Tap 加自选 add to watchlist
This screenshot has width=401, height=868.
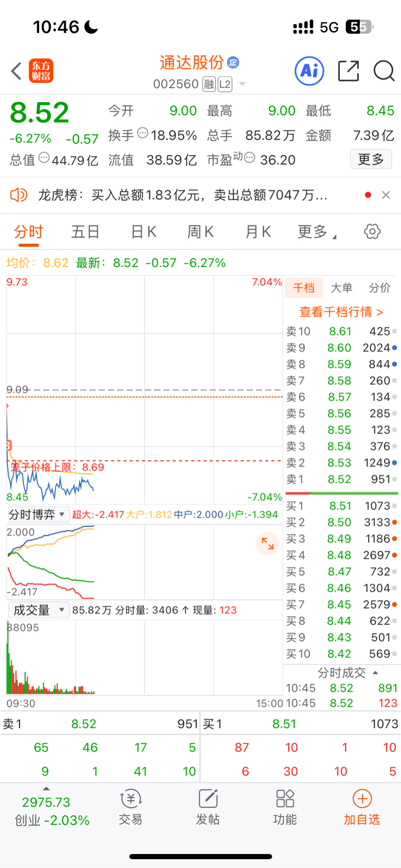pyautogui.click(x=362, y=807)
